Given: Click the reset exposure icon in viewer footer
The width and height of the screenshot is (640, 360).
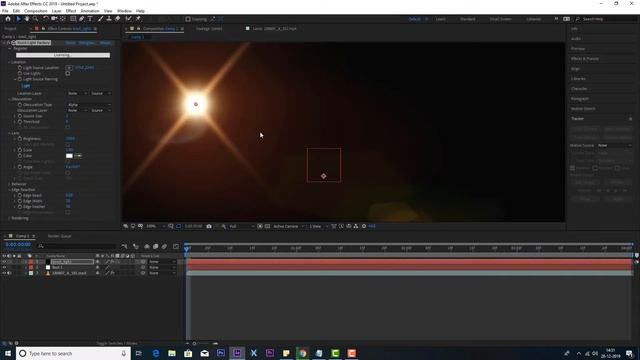Looking at the screenshot, I should pyautogui.click(x=364, y=226).
